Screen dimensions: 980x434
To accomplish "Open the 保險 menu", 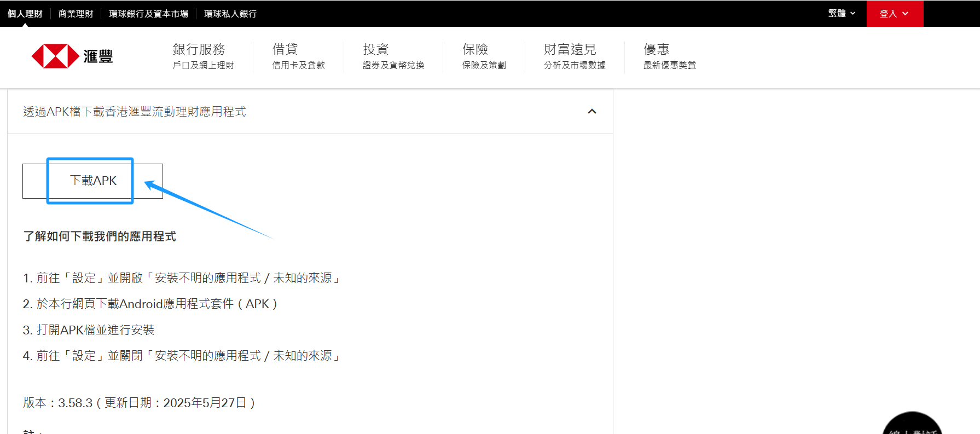I will (x=484, y=56).
